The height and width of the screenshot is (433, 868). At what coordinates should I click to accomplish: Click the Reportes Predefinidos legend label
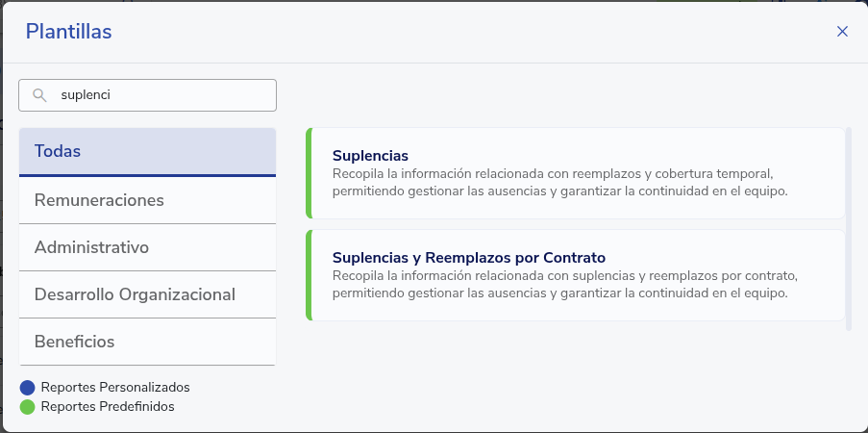108,407
